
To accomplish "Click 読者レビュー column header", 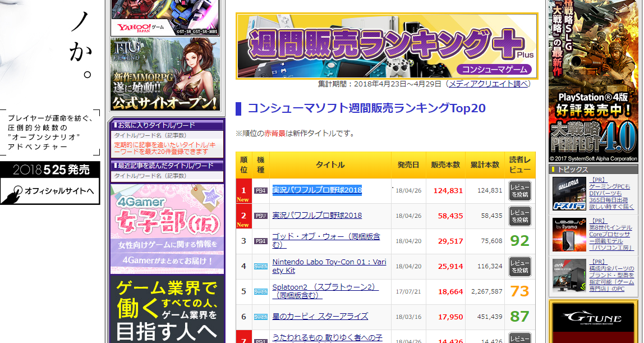I will point(520,164).
